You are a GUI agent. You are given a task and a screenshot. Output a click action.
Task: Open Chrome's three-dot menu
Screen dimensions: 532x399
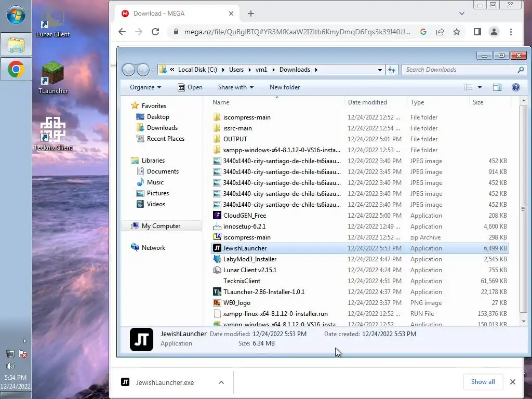pos(511,32)
